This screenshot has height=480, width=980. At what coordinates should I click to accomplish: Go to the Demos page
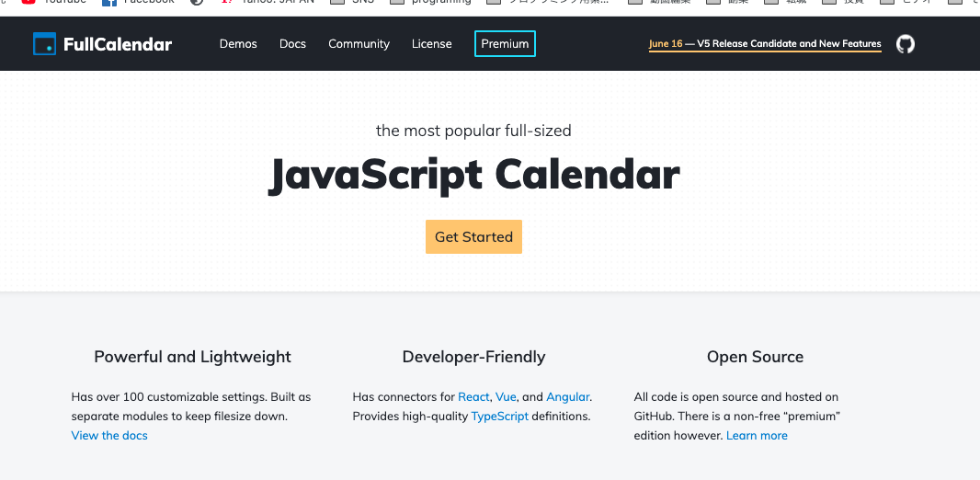pos(238,44)
